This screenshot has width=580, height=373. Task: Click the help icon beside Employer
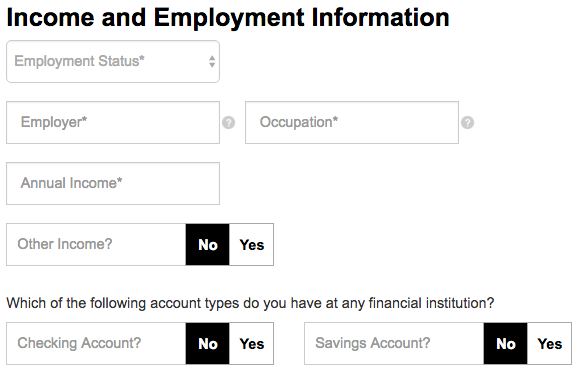pyautogui.click(x=229, y=122)
